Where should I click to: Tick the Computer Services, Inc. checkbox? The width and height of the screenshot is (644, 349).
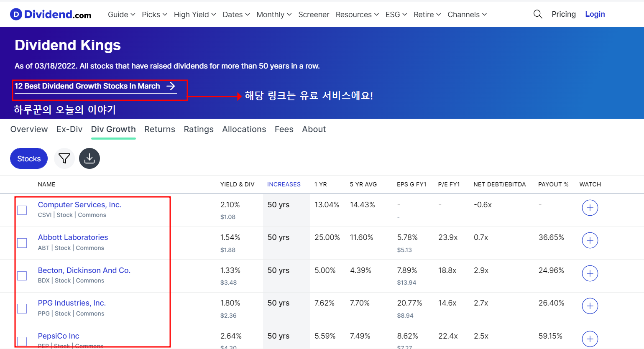(x=22, y=210)
